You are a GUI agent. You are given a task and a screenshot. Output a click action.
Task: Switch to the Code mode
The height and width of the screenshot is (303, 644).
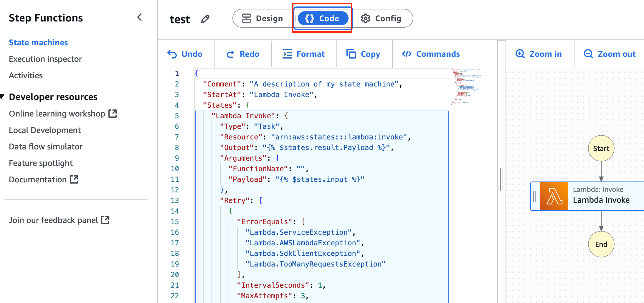pos(323,19)
